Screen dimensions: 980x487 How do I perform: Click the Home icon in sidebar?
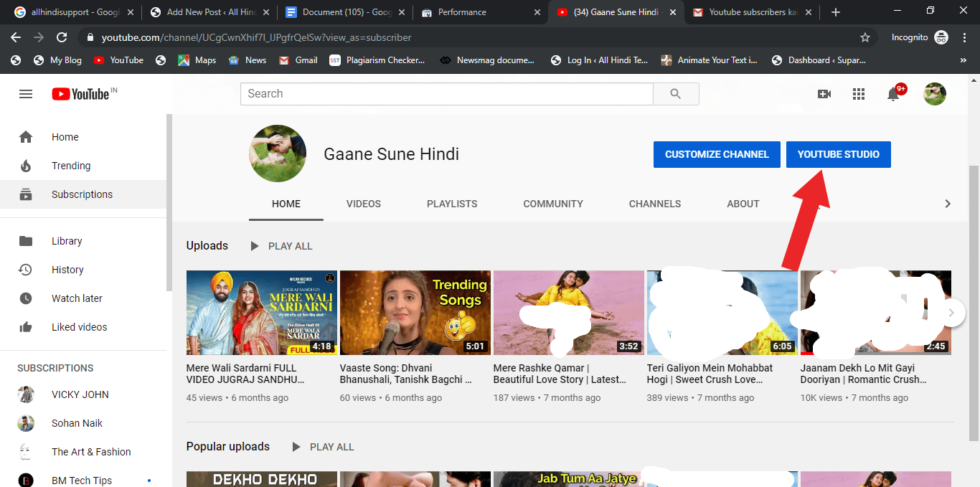pyautogui.click(x=26, y=137)
